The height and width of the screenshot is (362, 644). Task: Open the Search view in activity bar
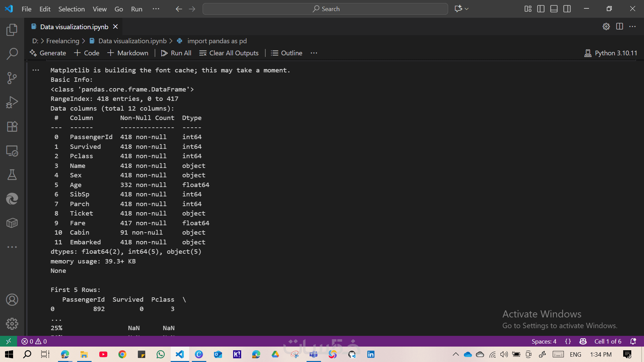tap(12, 54)
